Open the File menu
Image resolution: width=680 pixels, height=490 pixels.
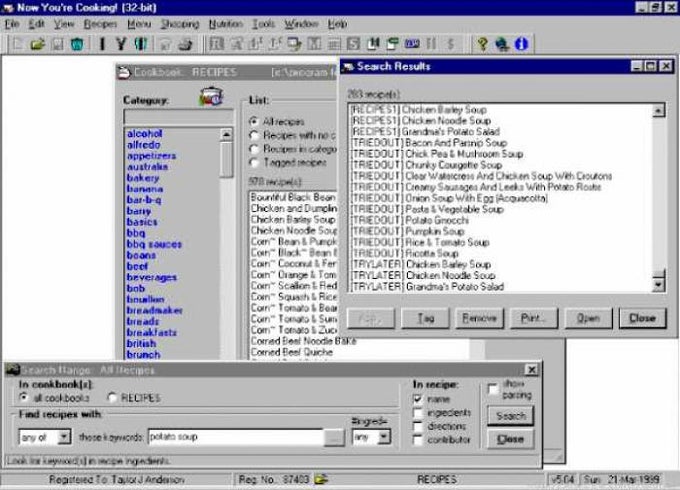12,24
